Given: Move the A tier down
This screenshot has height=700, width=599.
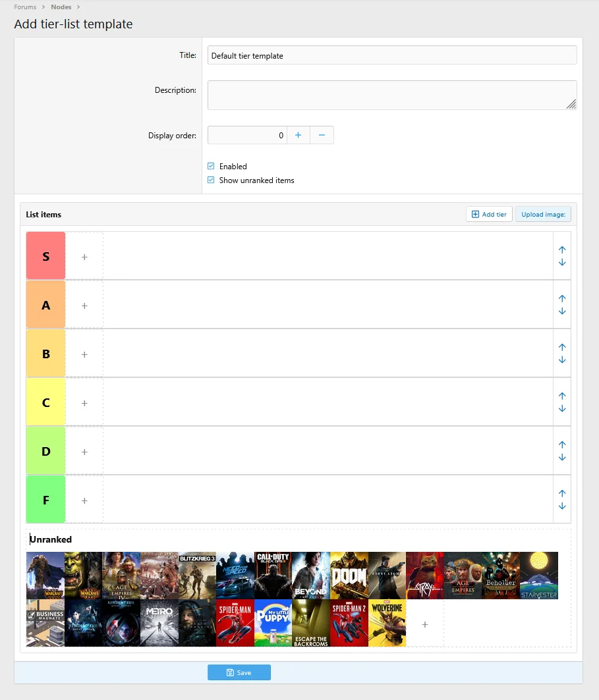Looking at the screenshot, I should [562, 311].
